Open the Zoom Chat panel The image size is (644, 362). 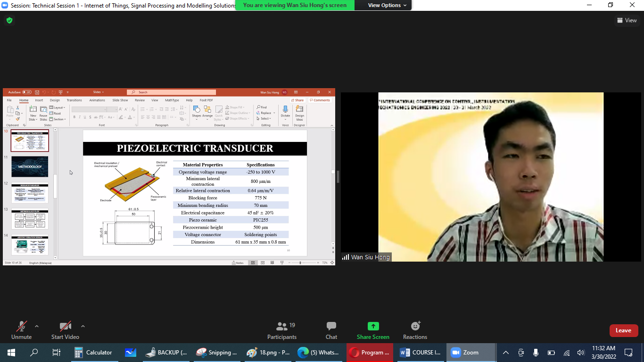click(x=331, y=330)
